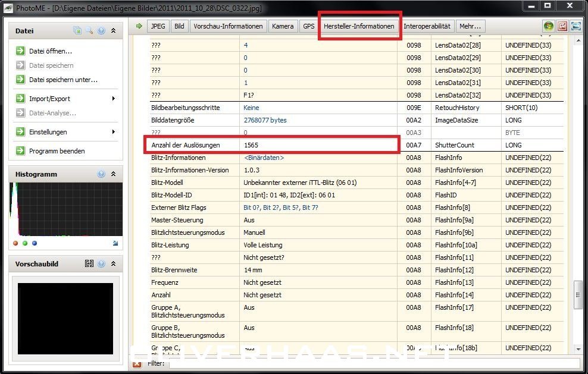The width and height of the screenshot is (588, 374).
Task: Click the magnifier icon in Datei panel header
Action: (x=89, y=31)
